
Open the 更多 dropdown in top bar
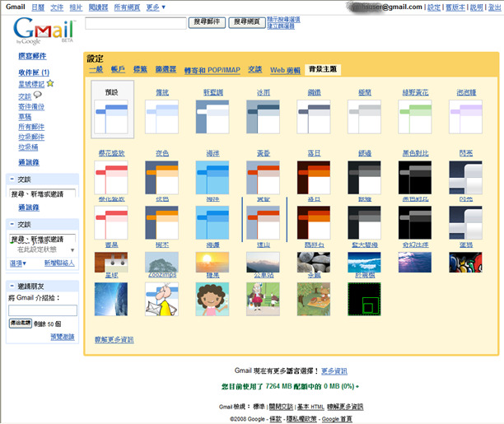pyautogui.click(x=156, y=7)
